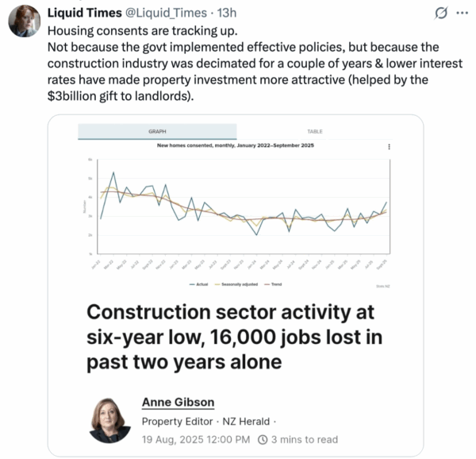Image resolution: width=476 pixels, height=459 pixels.
Task: Click the Construction sector activity headline
Action: pyautogui.click(x=234, y=337)
